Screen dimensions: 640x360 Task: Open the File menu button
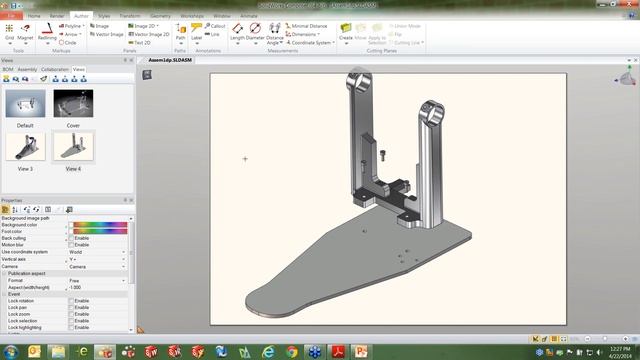click(11, 16)
